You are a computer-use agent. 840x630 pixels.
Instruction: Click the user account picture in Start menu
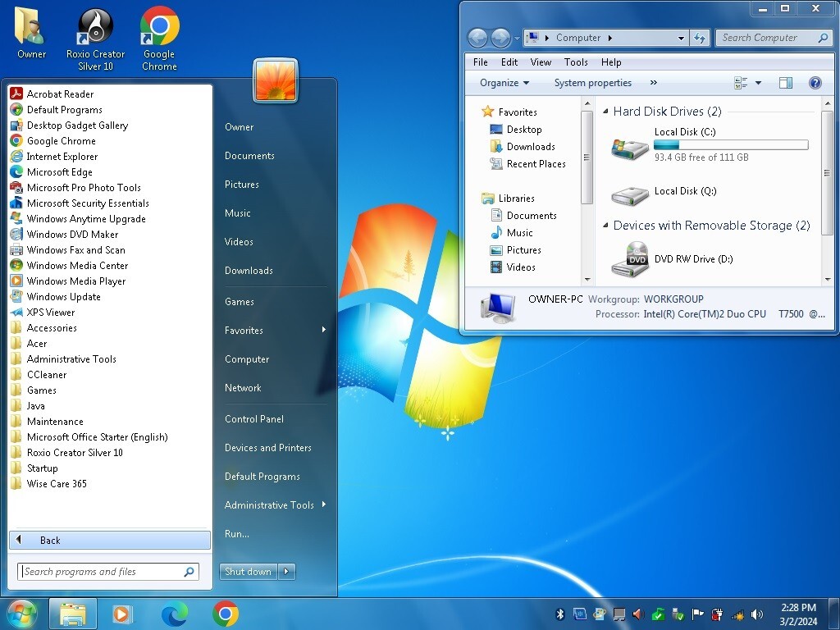[276, 80]
